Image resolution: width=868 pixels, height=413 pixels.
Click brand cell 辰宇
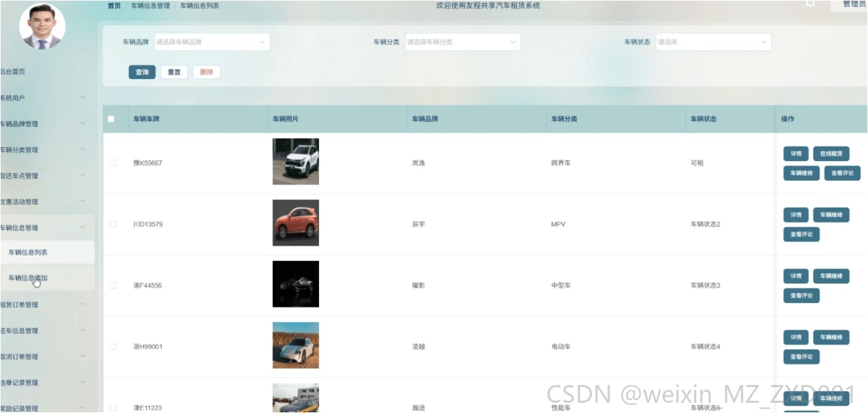pyautogui.click(x=418, y=225)
